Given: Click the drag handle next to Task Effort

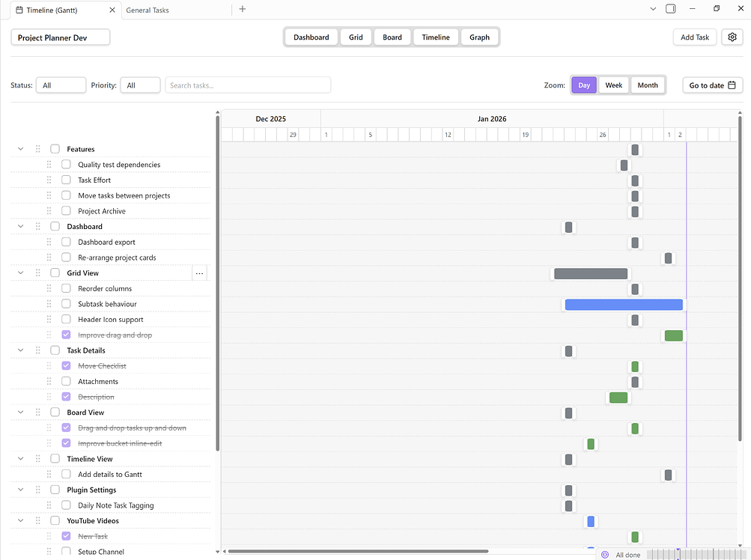Looking at the screenshot, I should coord(49,180).
